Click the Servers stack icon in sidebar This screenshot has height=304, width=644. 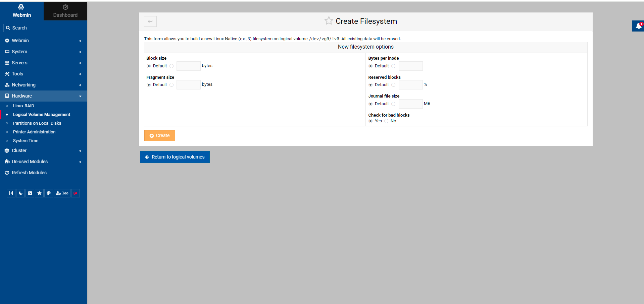pos(7,63)
